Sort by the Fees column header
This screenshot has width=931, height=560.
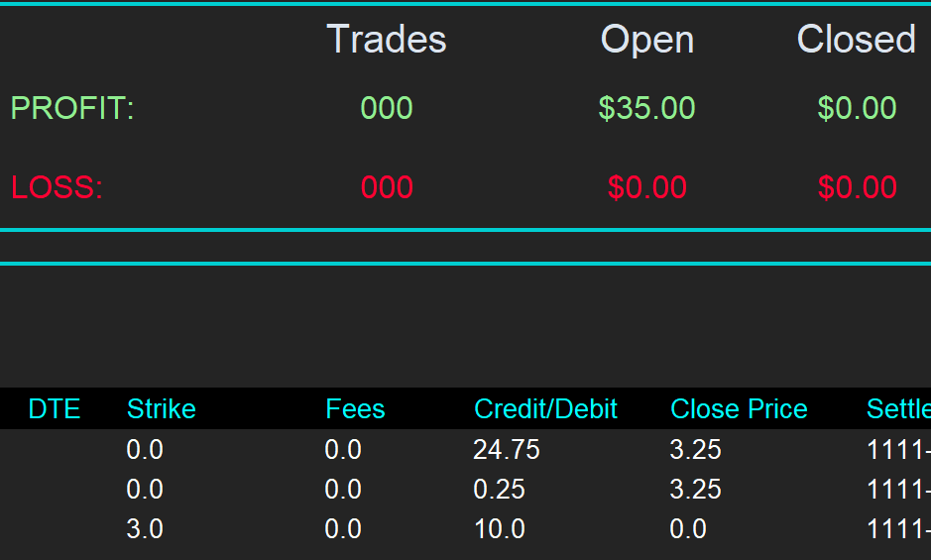pyautogui.click(x=355, y=409)
